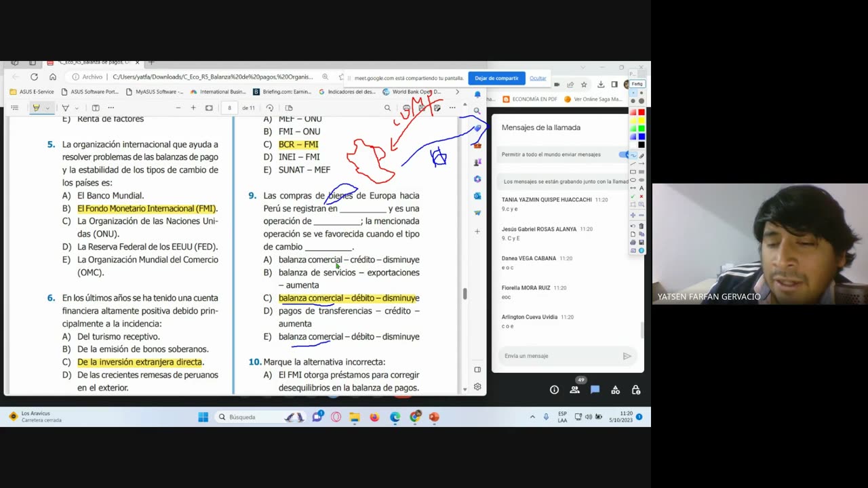This screenshot has height=488, width=868.
Task: Add app to Edge sidebar
Action: click(x=477, y=231)
